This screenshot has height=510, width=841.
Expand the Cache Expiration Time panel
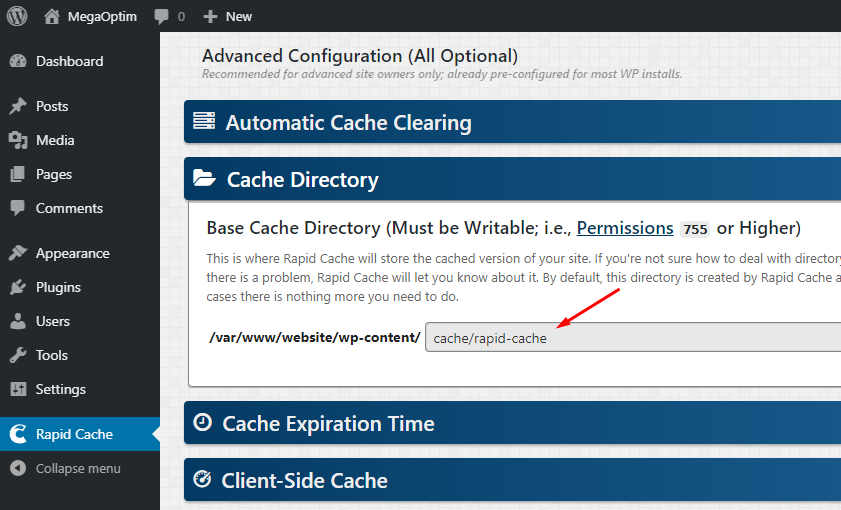click(x=512, y=423)
